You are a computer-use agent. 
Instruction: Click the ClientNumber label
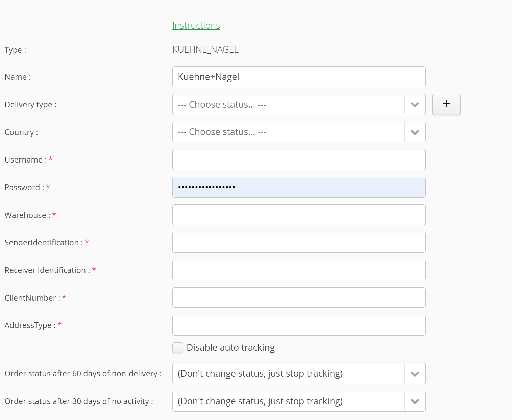click(x=32, y=298)
